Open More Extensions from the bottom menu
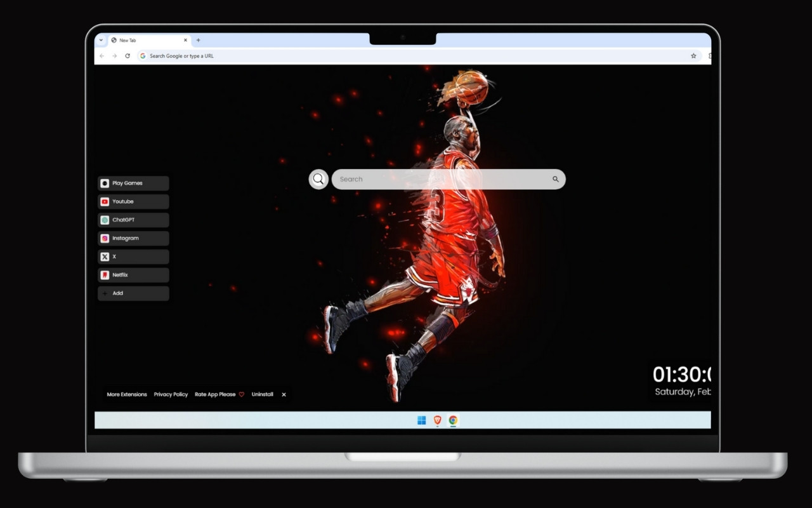Image resolution: width=812 pixels, height=508 pixels. (x=126, y=394)
